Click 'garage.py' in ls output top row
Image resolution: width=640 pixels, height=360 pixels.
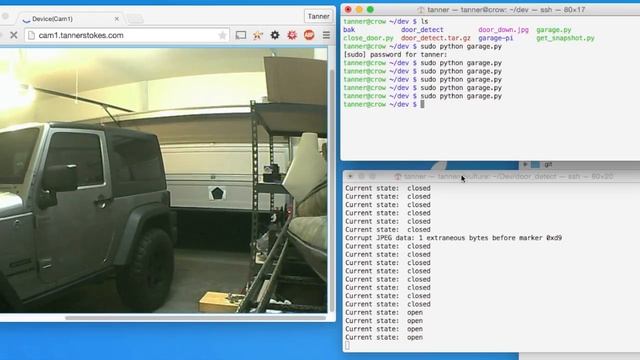(x=553, y=30)
